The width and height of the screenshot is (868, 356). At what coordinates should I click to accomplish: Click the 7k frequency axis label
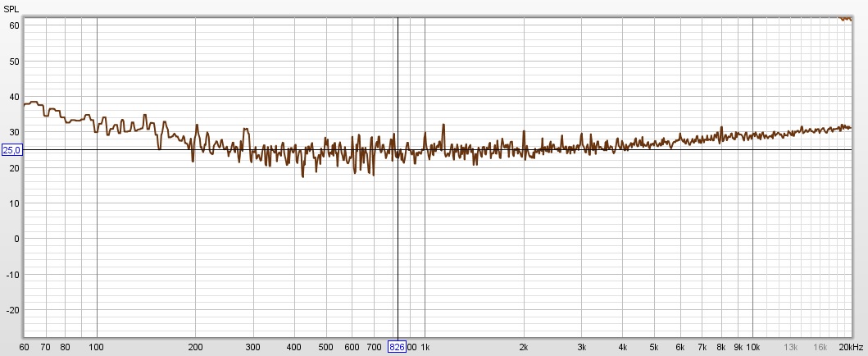coord(702,347)
